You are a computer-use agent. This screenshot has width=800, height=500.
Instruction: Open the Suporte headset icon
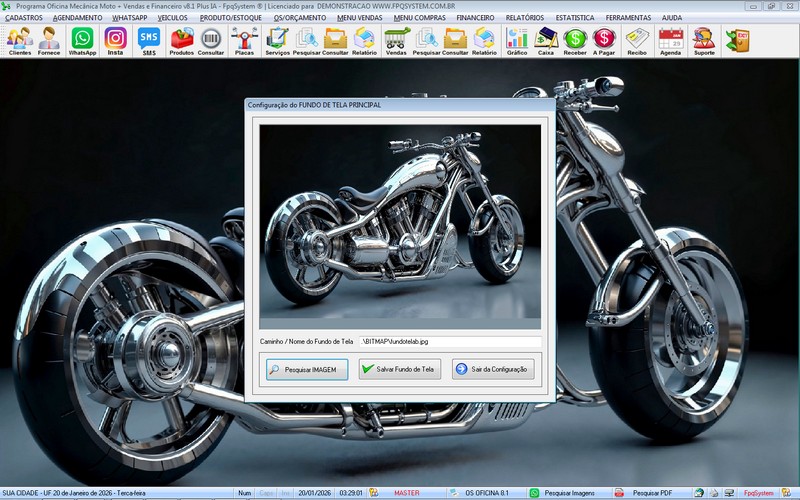coord(704,41)
